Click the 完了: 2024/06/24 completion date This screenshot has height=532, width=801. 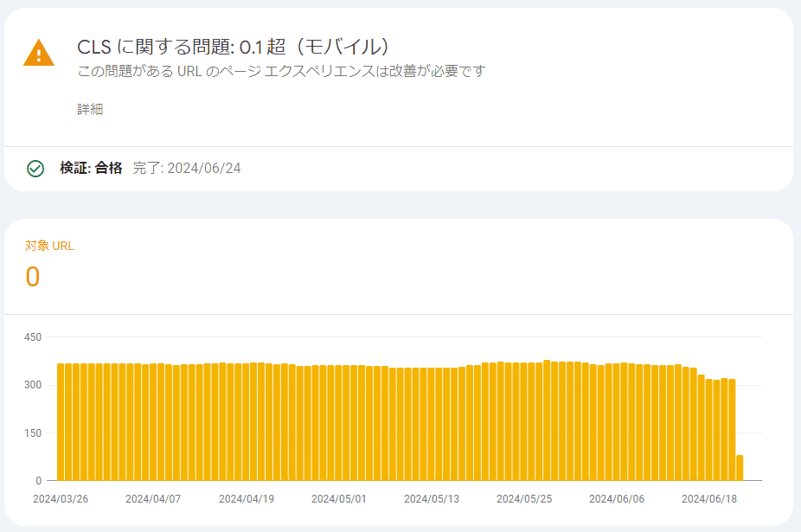coord(187,168)
